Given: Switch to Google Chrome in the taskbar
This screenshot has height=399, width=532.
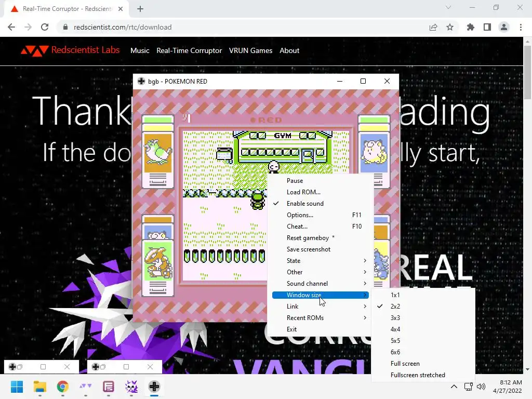Looking at the screenshot, I should [x=62, y=387].
